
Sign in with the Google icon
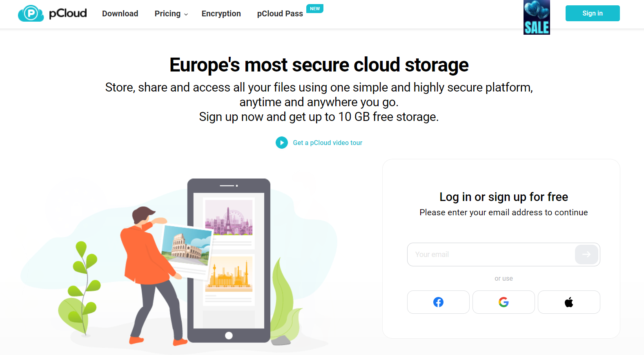click(x=504, y=302)
